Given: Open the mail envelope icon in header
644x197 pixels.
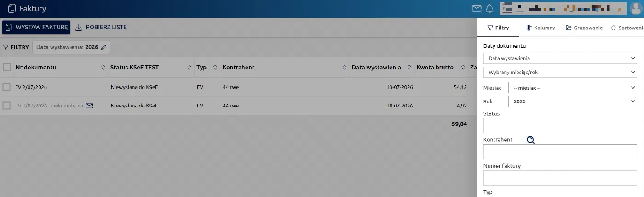Looking at the screenshot, I should 477,8.
